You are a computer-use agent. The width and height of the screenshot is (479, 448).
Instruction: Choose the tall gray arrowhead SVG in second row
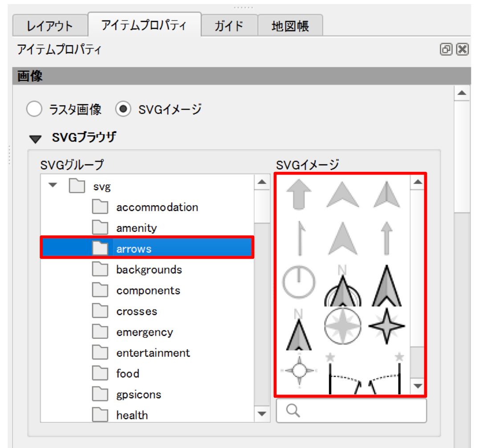pos(342,238)
